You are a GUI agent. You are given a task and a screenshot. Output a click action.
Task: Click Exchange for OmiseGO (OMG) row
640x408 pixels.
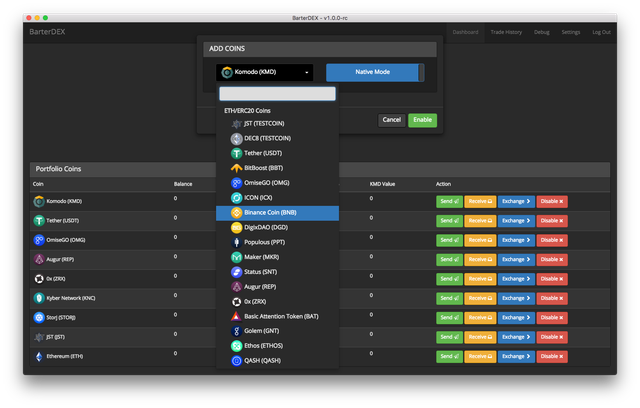click(x=516, y=240)
